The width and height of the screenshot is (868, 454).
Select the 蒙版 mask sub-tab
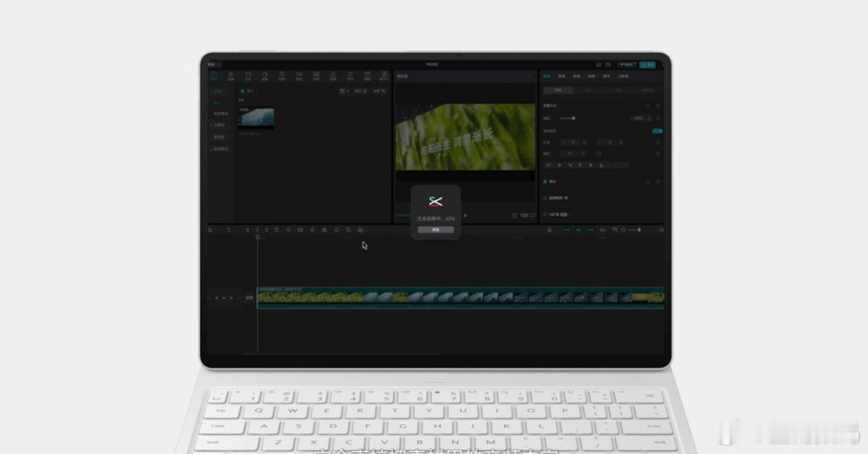tap(618, 89)
